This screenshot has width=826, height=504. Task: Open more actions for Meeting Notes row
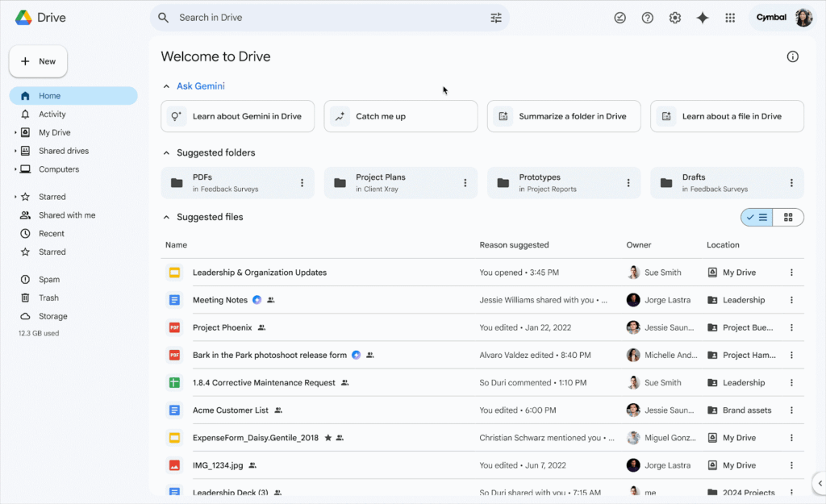pos(791,300)
